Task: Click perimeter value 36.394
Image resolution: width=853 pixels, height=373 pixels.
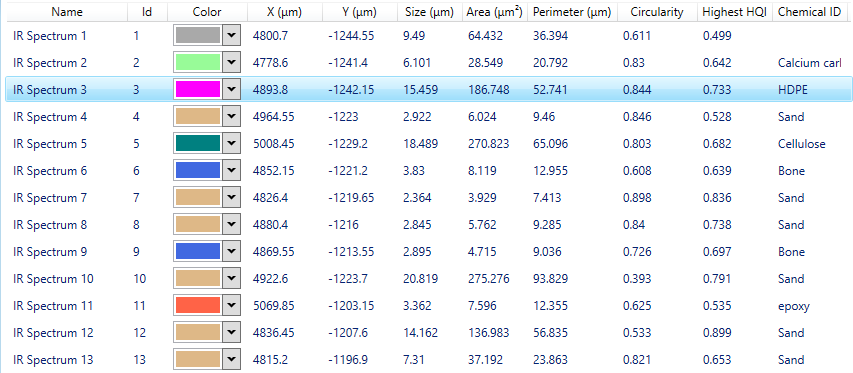Action: click(551, 36)
